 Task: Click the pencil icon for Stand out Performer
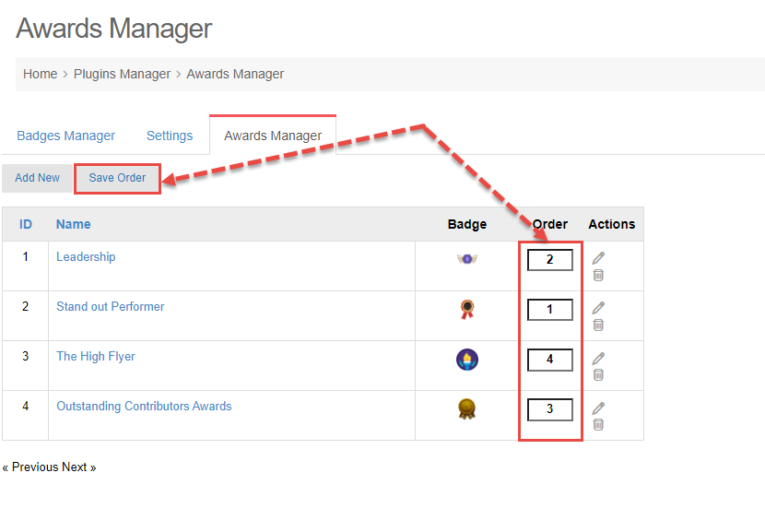coord(598,307)
